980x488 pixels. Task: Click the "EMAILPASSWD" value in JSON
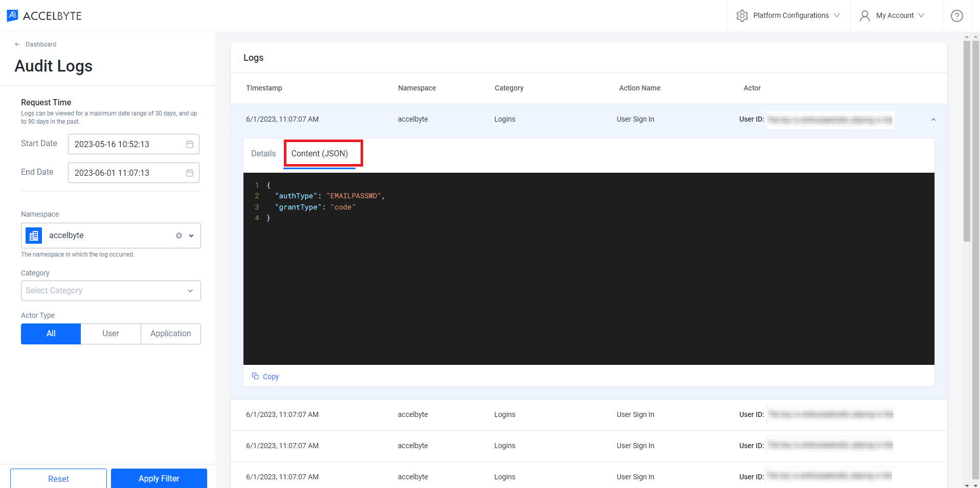[x=354, y=196]
